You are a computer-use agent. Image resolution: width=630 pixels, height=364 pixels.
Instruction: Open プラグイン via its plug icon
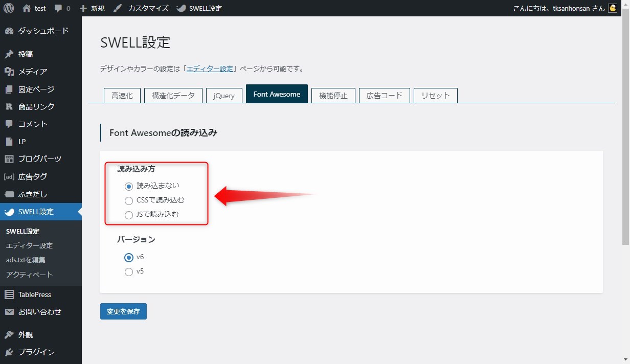(x=10, y=352)
